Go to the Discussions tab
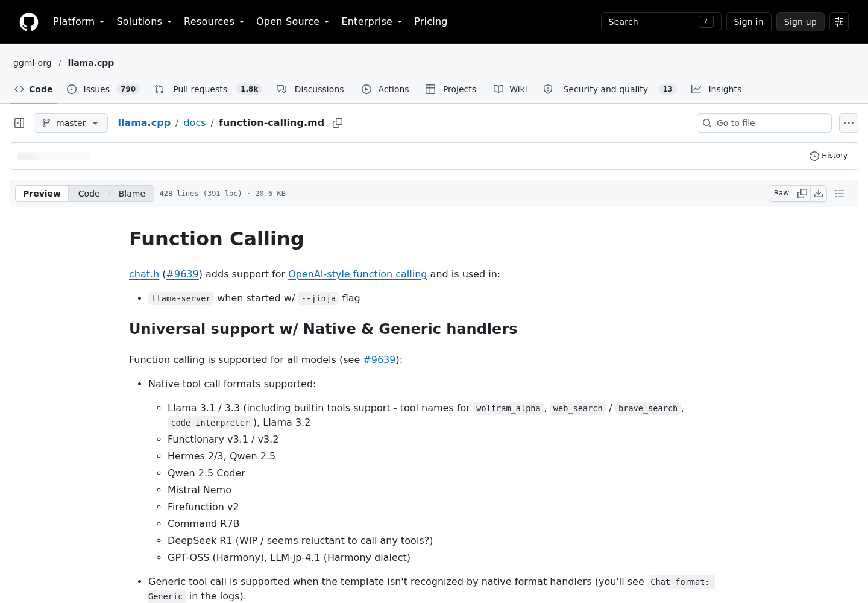 310,89
